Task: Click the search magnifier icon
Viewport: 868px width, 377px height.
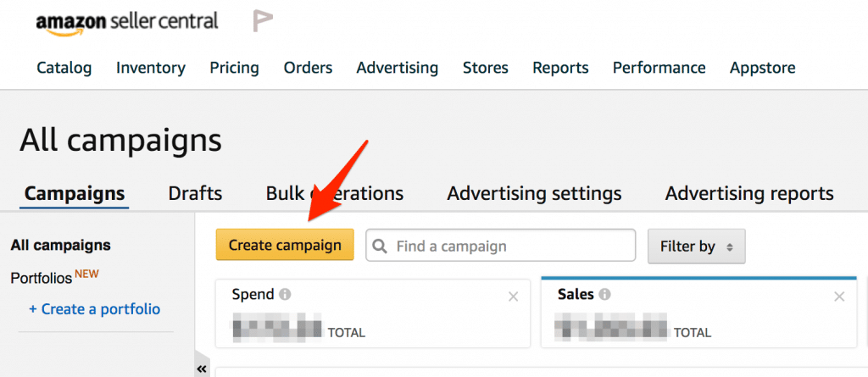Action: pos(381,247)
